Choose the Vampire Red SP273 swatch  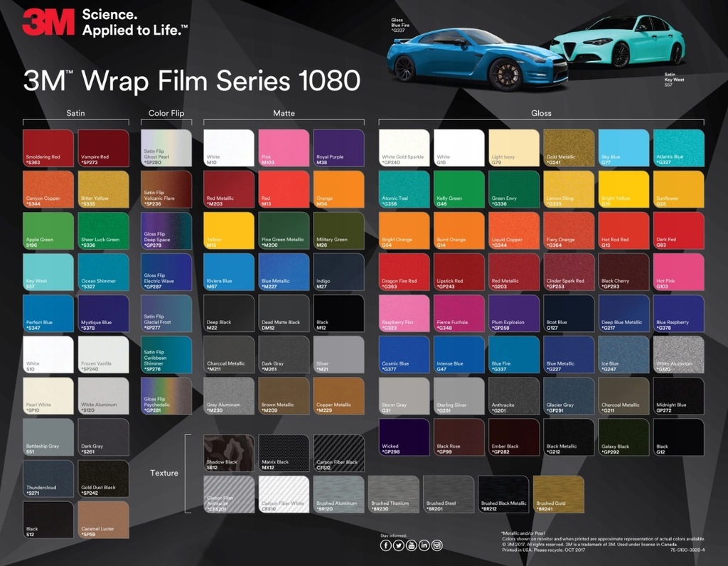(x=104, y=148)
